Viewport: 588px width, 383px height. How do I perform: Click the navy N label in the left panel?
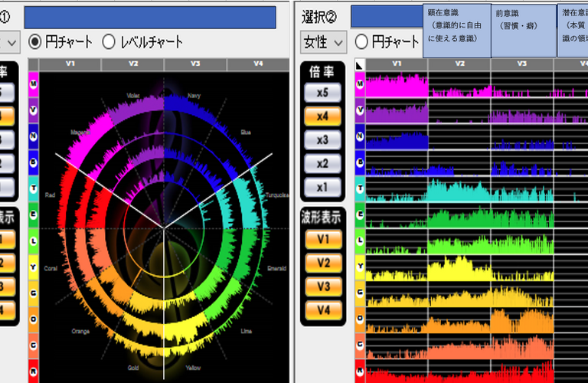(34, 136)
